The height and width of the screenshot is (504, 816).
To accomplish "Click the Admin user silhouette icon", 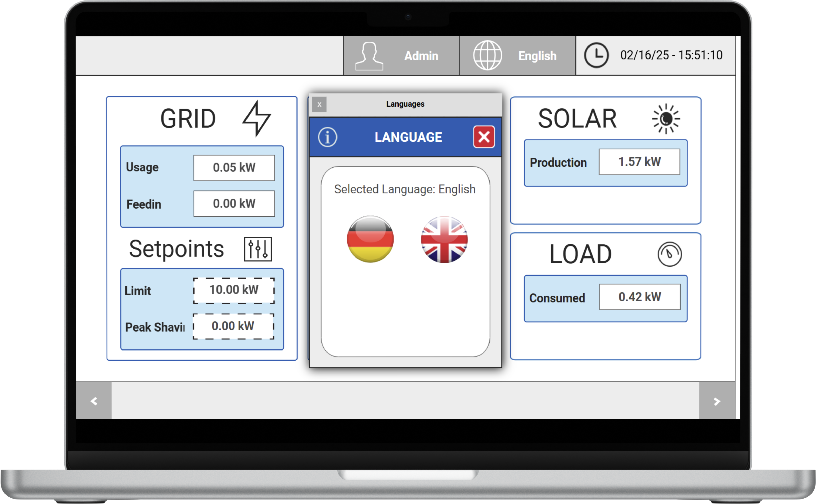I will [369, 56].
